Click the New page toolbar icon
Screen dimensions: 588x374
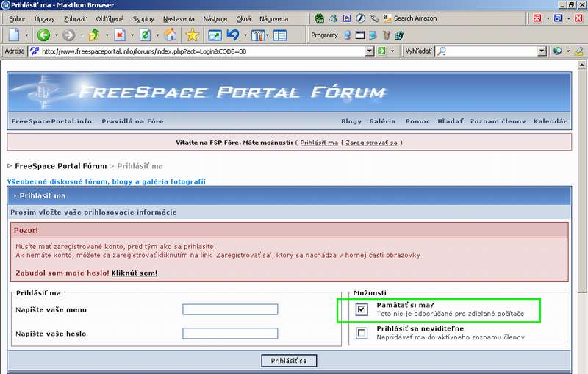click(x=14, y=35)
